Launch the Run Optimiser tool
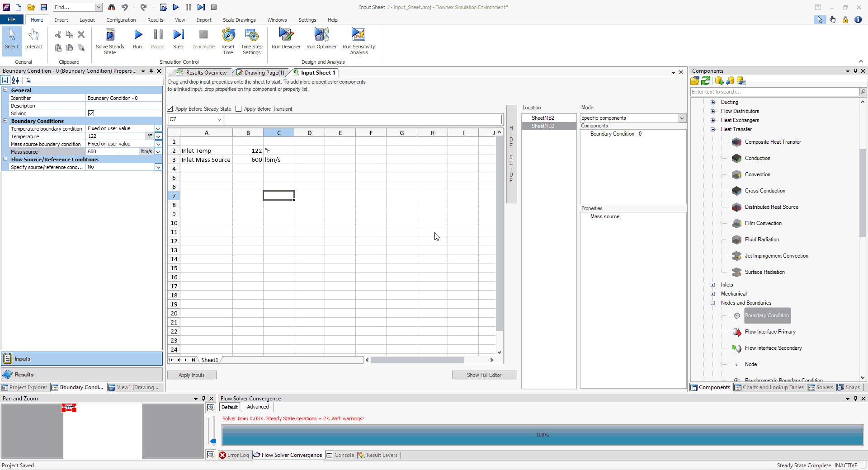 [321, 35]
